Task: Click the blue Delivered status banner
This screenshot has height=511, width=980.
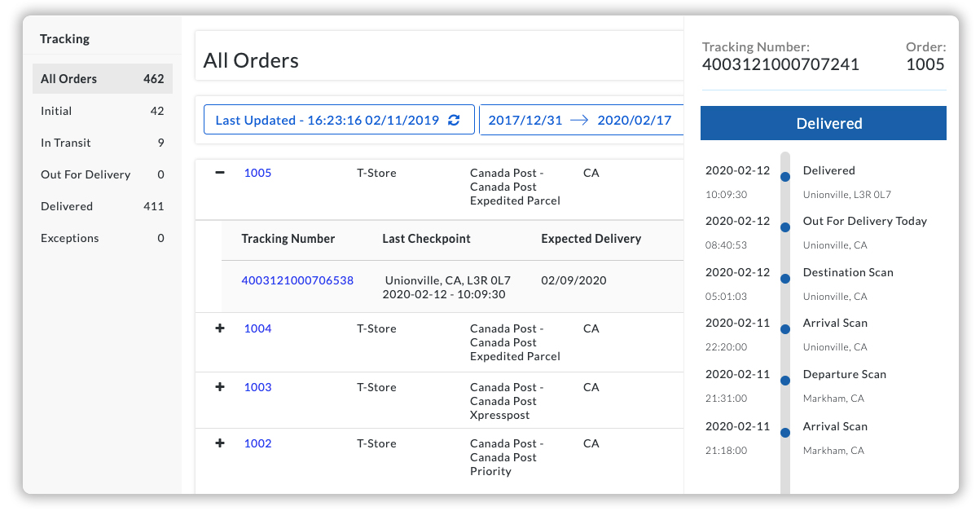Action: (x=823, y=123)
